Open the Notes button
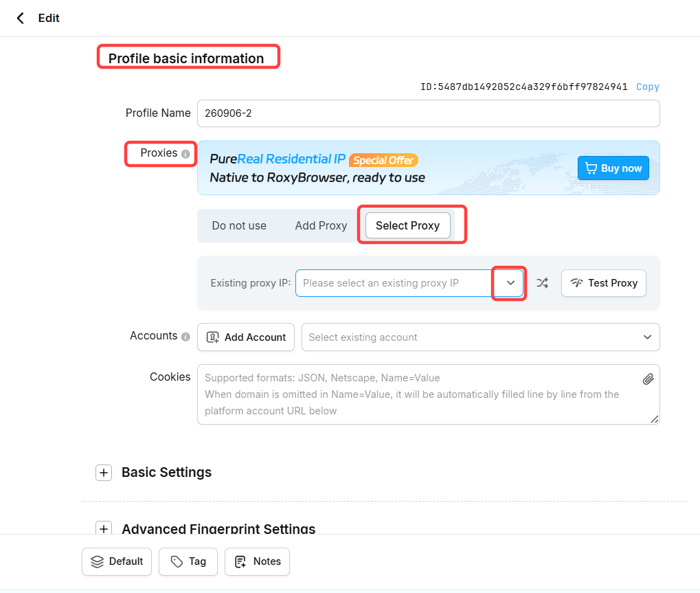Image resolution: width=700 pixels, height=593 pixels. [x=257, y=562]
